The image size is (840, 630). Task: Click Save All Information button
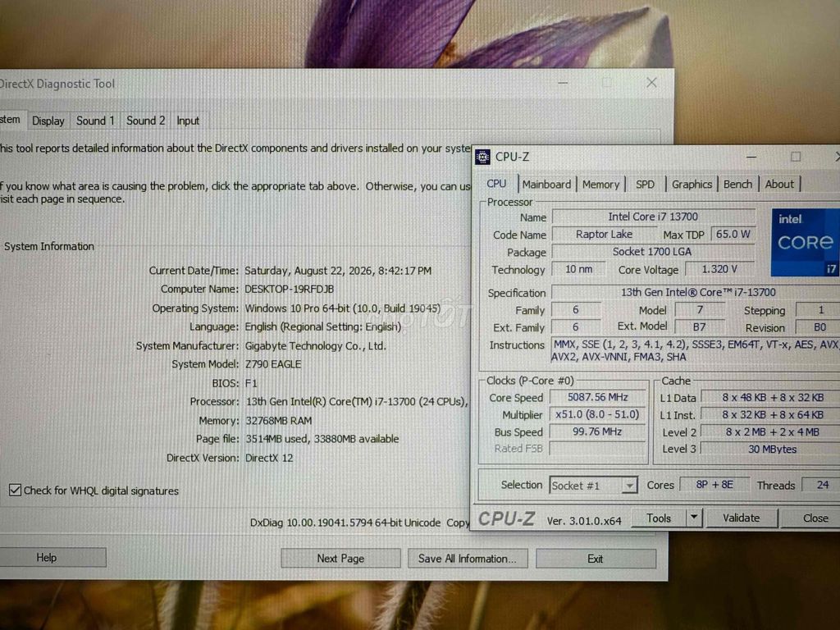tap(467, 558)
